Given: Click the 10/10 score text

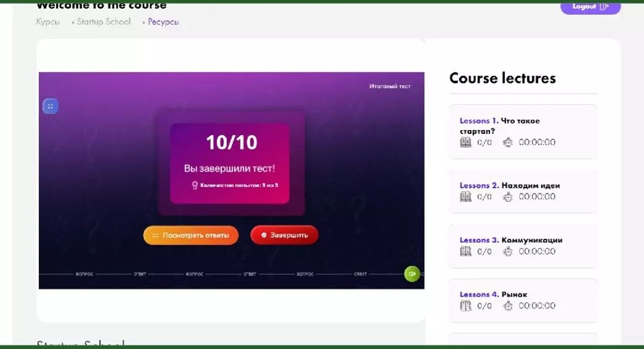Looking at the screenshot, I should (x=232, y=143).
